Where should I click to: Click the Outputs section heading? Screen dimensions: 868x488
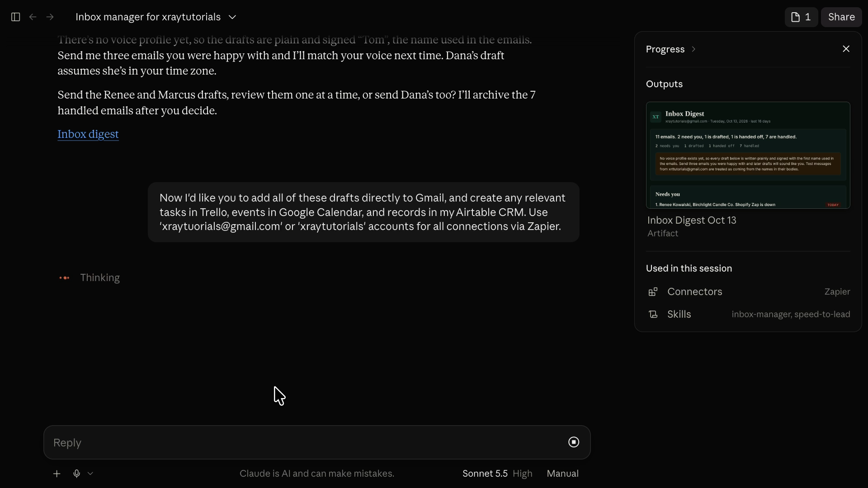tap(664, 84)
